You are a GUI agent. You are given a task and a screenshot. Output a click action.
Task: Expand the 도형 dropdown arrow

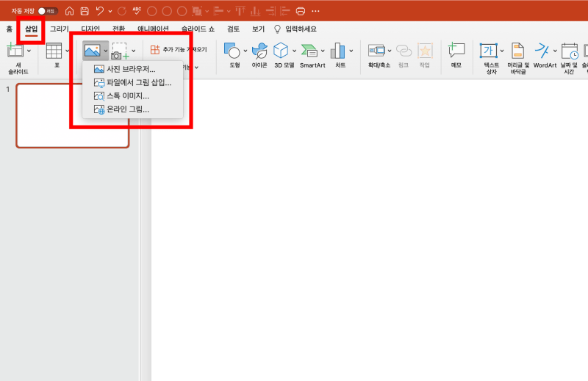click(x=245, y=51)
